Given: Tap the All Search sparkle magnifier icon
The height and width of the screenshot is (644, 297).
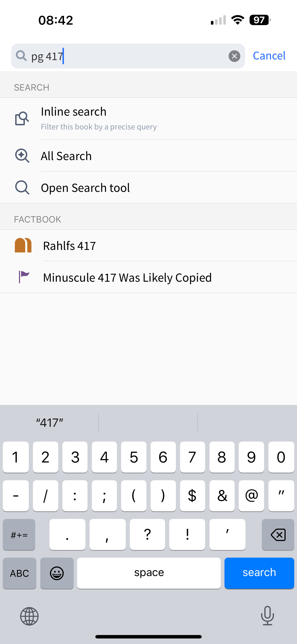Looking at the screenshot, I should [x=22, y=156].
